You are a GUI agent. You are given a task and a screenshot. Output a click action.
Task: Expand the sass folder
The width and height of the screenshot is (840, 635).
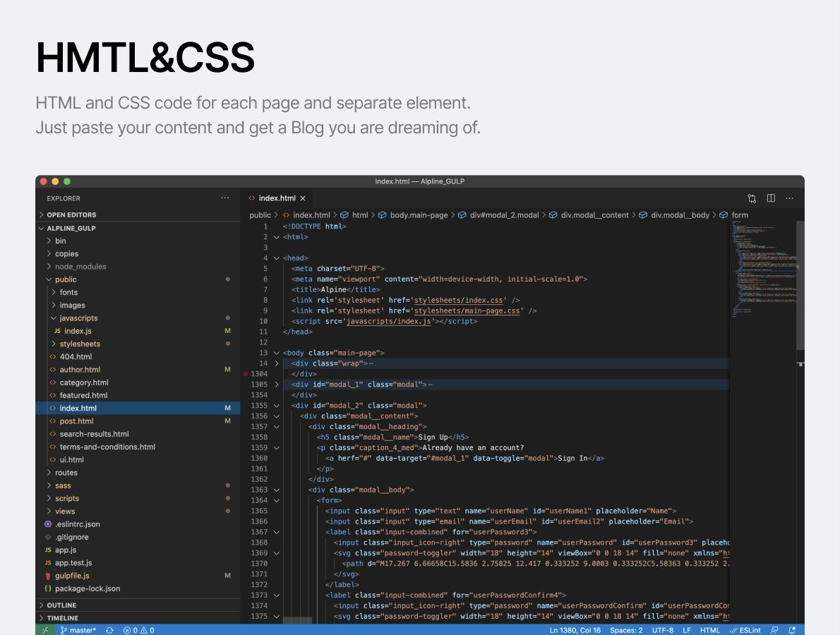(x=138, y=485)
